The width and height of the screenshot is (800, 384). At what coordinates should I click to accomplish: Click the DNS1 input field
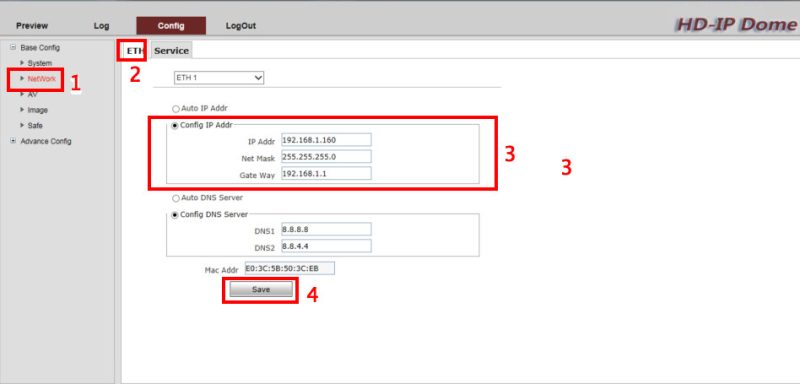coord(326,229)
